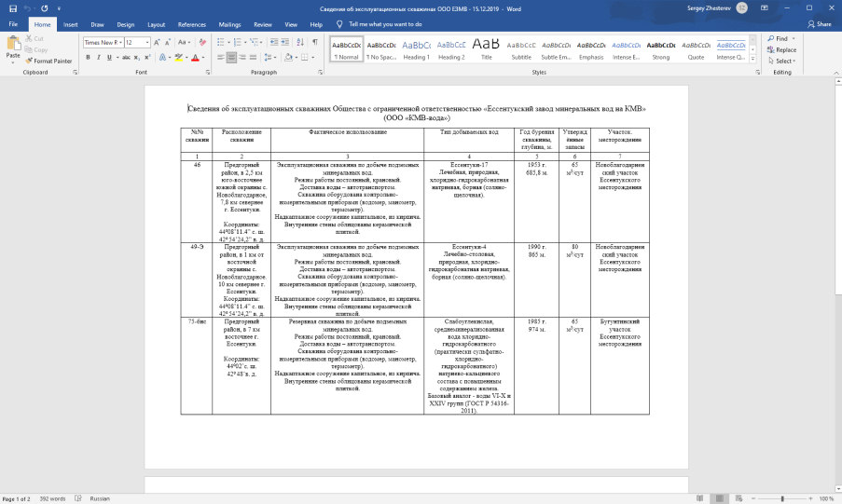Toggle Bold formatting
The width and height of the screenshot is (842, 504).
(88, 58)
